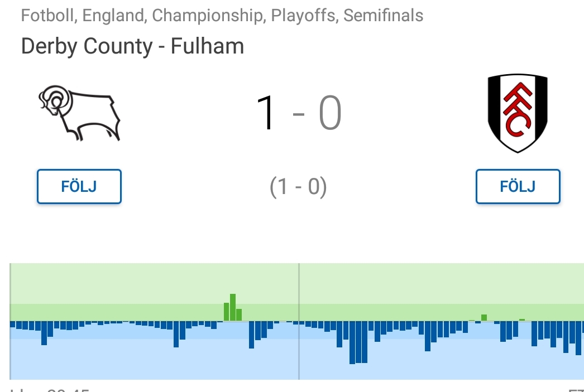Viewport: 584px width, 392px height.
Task: Select the tallest green momentum bar
Action: point(233,307)
